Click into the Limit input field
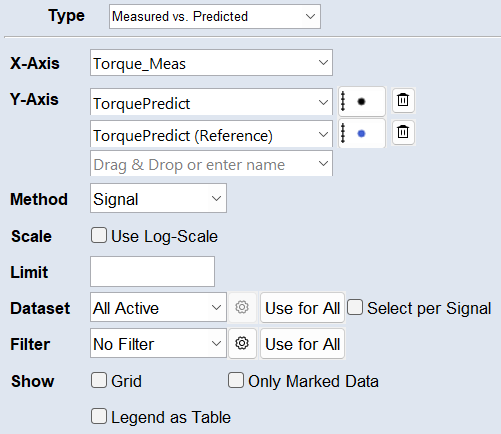 click(x=152, y=271)
